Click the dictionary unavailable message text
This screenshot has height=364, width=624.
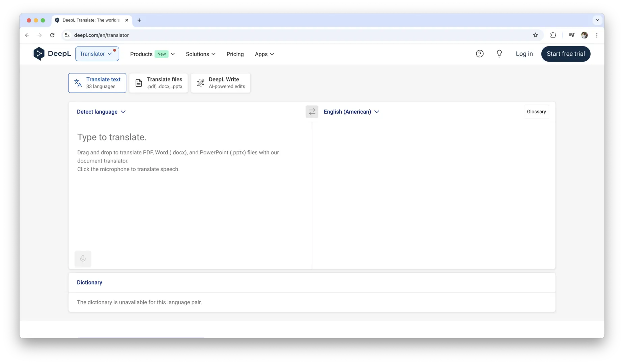tap(139, 302)
